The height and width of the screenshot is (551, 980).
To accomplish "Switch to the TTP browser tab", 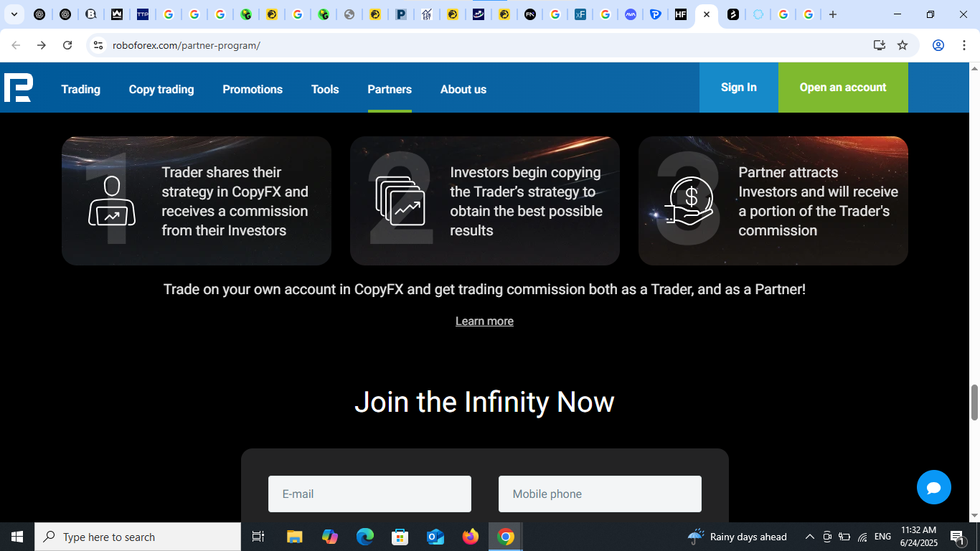I will pyautogui.click(x=143, y=14).
